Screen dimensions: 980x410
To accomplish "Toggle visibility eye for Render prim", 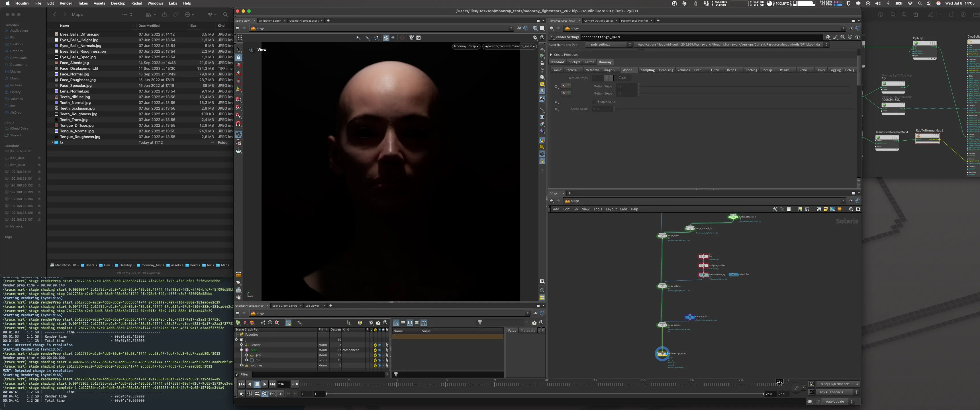I will 379,345.
